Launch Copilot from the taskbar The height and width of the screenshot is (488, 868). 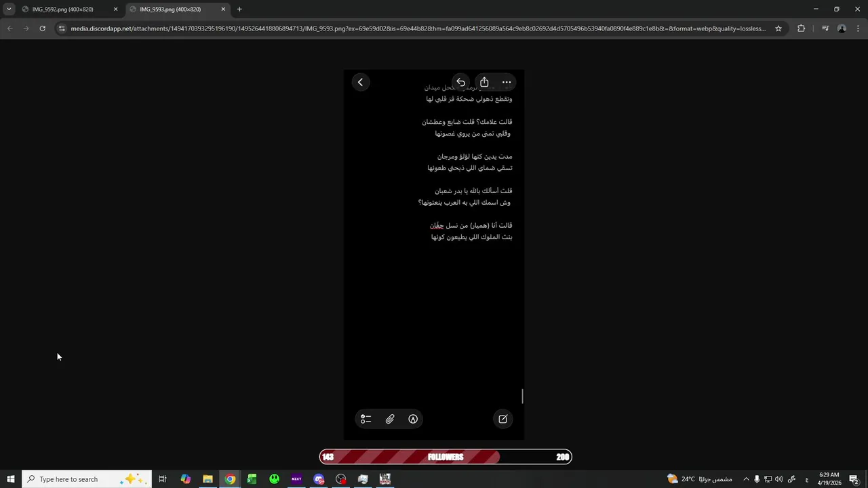click(x=185, y=479)
